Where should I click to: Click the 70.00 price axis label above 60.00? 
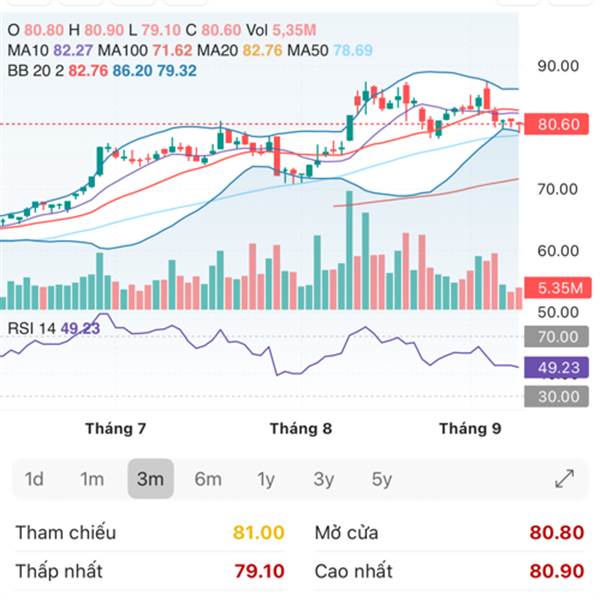[x=557, y=189]
